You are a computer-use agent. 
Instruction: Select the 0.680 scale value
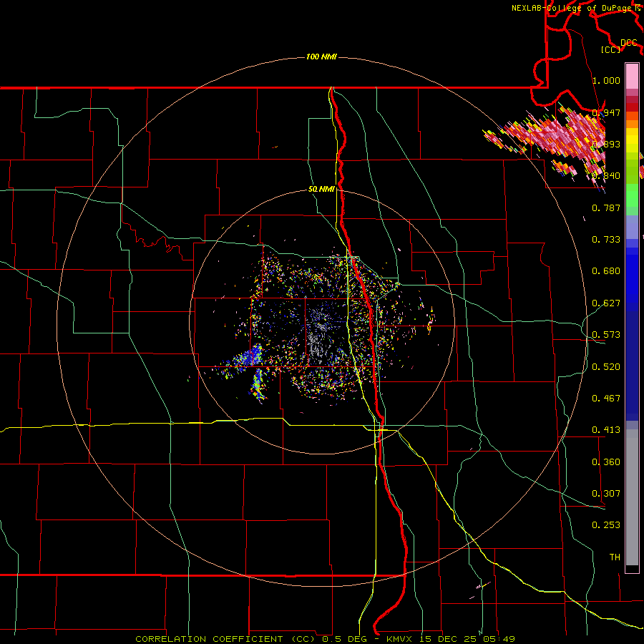[606, 271]
